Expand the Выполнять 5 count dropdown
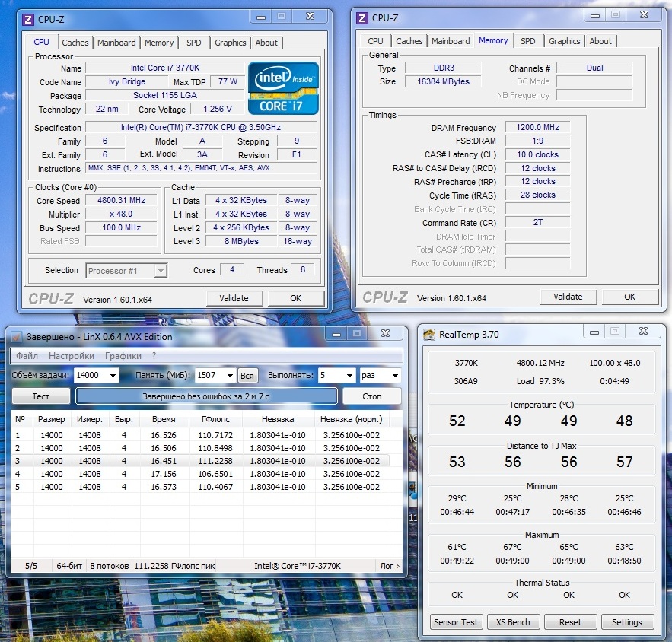This screenshot has width=672, height=642. (350, 376)
